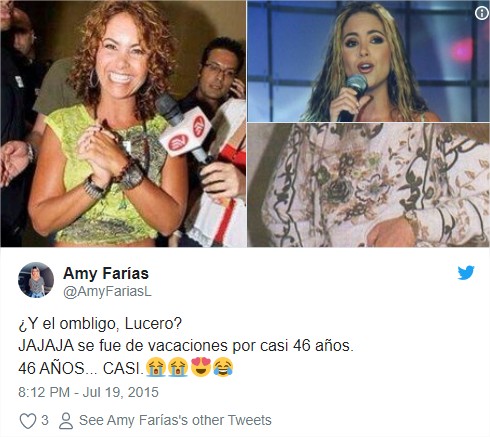Click the line starting with JAJAJA
This screenshot has height=437, width=490.
point(186,346)
